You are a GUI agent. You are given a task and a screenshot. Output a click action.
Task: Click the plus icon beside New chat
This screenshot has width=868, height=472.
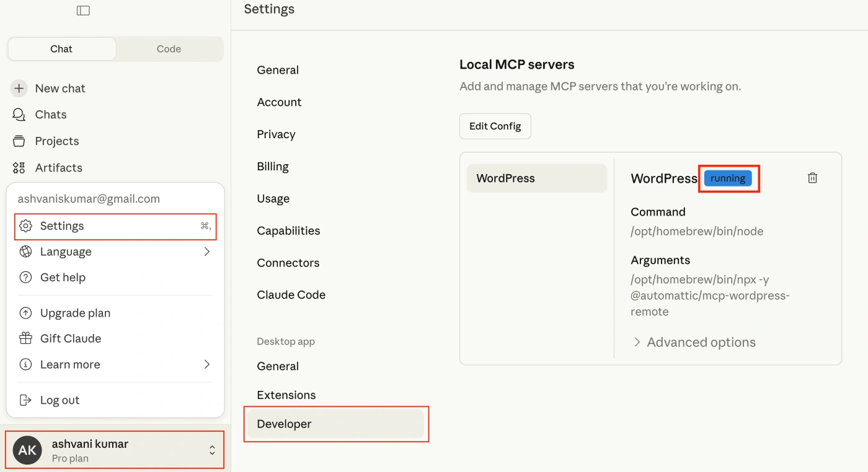[x=19, y=89]
